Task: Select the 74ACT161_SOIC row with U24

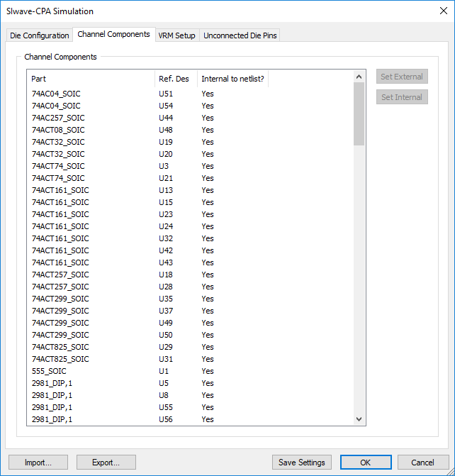Action: (190, 226)
